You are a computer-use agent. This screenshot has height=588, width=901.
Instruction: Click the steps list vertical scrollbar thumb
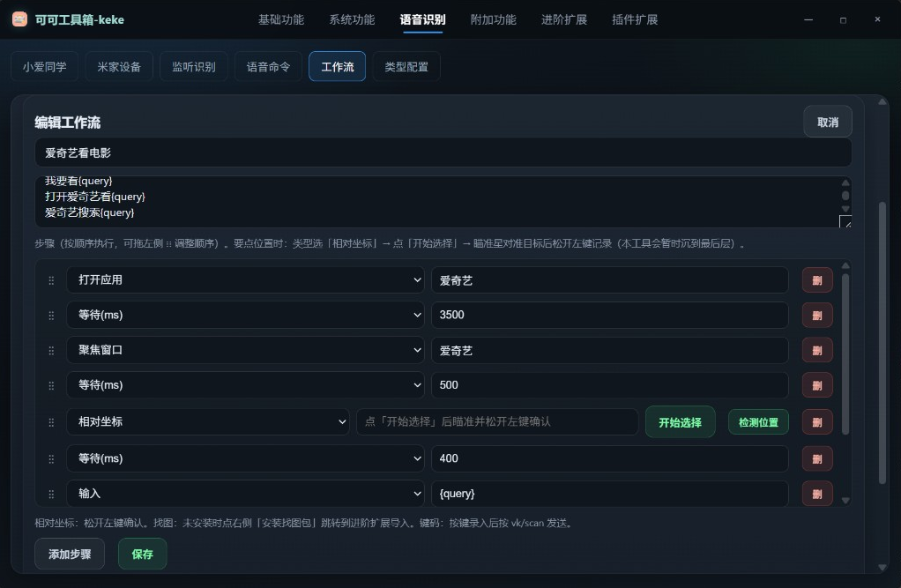point(845,354)
